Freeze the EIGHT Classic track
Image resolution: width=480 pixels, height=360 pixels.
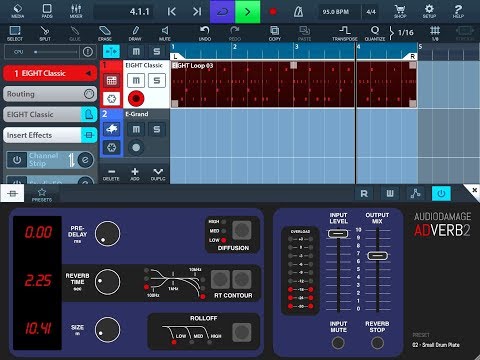point(111,99)
